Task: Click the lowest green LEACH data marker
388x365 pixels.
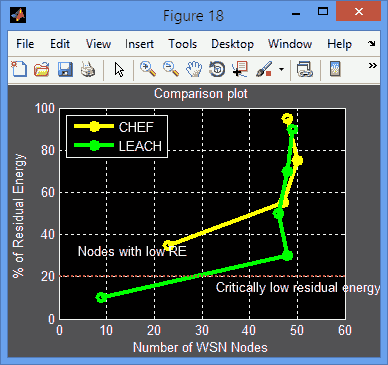Action: click(x=102, y=297)
